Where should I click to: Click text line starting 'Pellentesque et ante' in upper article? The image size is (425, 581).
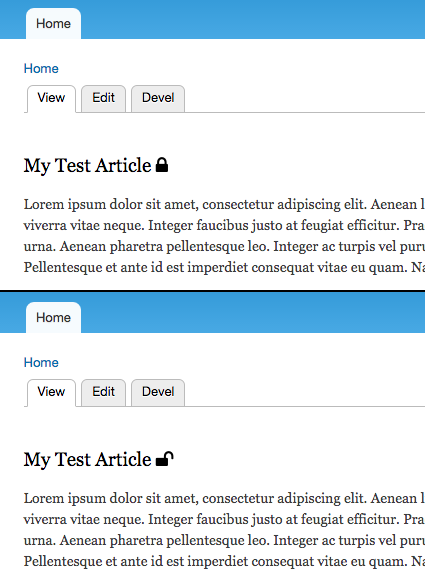pyautogui.click(x=224, y=267)
